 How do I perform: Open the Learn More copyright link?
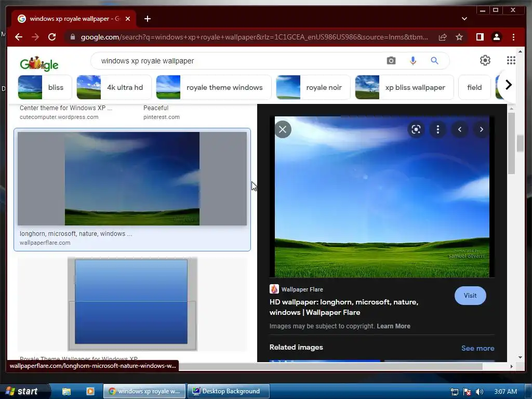[393, 326]
